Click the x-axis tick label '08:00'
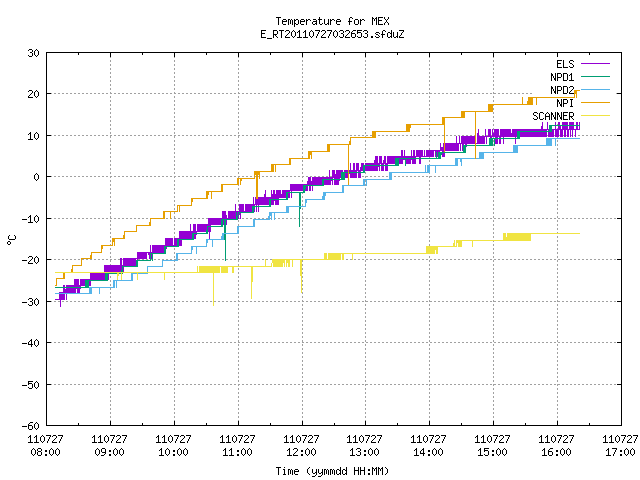This screenshot has width=640, height=480. (45, 452)
